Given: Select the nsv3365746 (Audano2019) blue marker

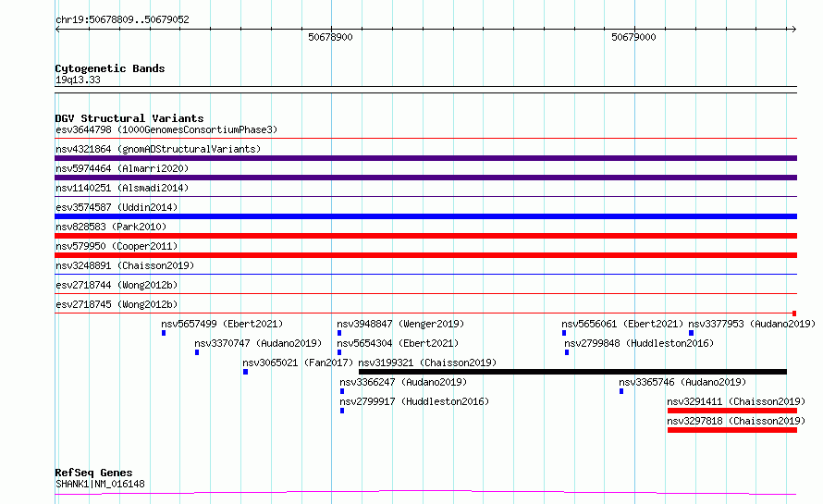Looking at the screenshot, I should [621, 391].
